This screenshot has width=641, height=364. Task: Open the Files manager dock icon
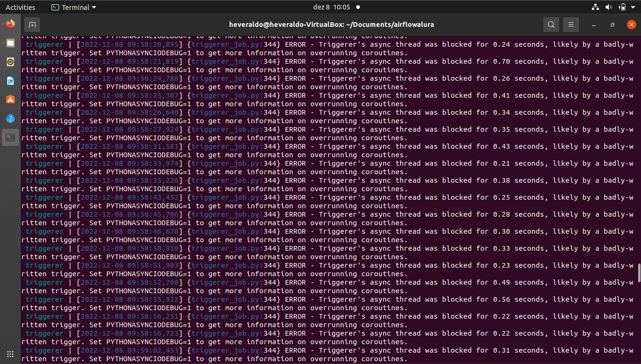pyautogui.click(x=10, y=43)
